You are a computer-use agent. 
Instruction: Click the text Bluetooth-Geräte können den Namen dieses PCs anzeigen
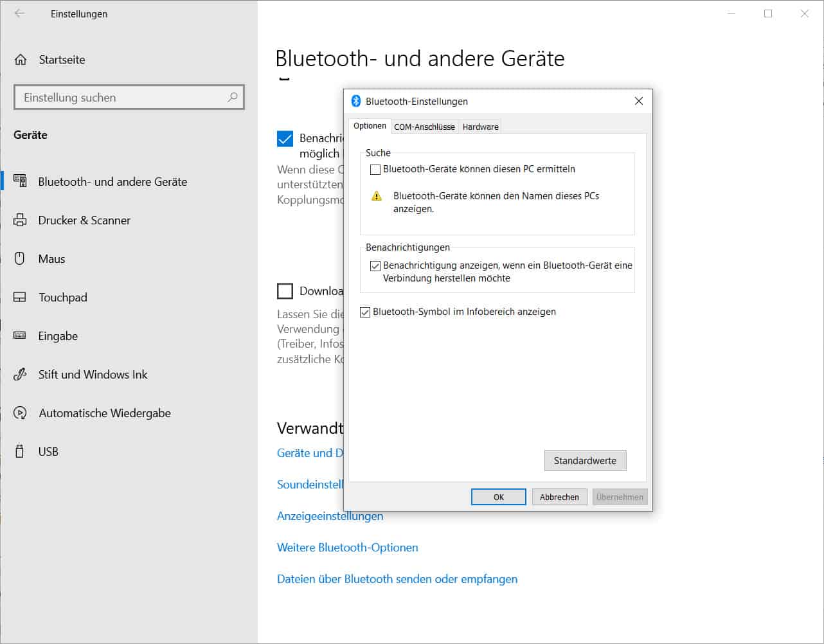tap(496, 202)
